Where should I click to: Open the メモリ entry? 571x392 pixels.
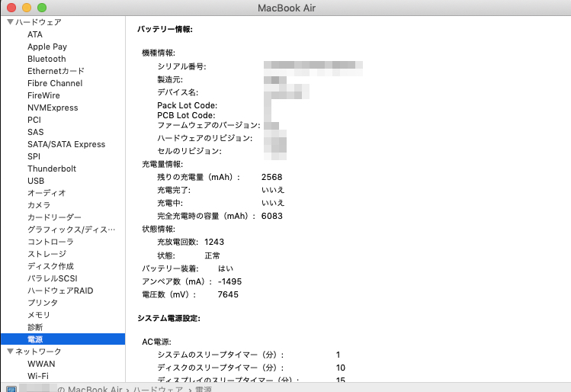39,315
